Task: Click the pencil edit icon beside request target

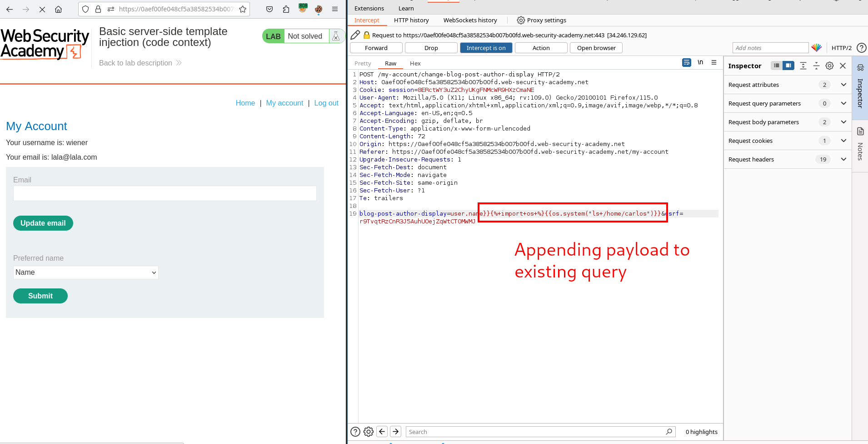Action: (x=355, y=35)
